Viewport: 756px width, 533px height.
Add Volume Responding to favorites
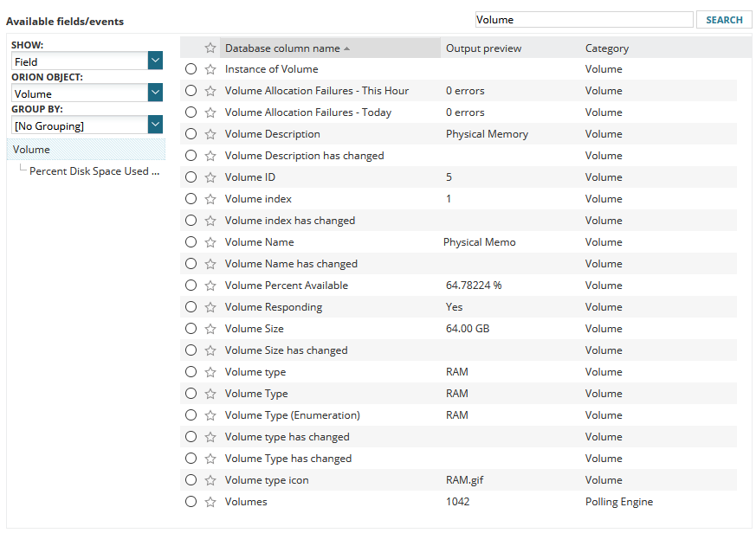[209, 306]
